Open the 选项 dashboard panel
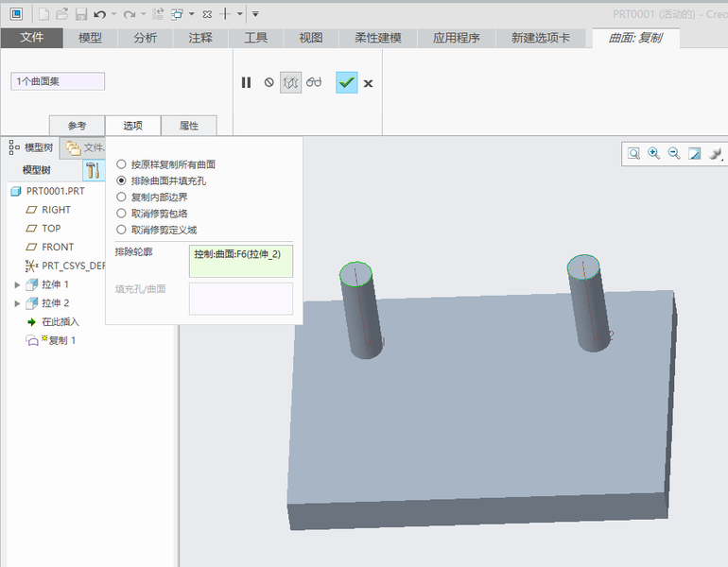Image resolution: width=728 pixels, height=567 pixels. click(132, 126)
